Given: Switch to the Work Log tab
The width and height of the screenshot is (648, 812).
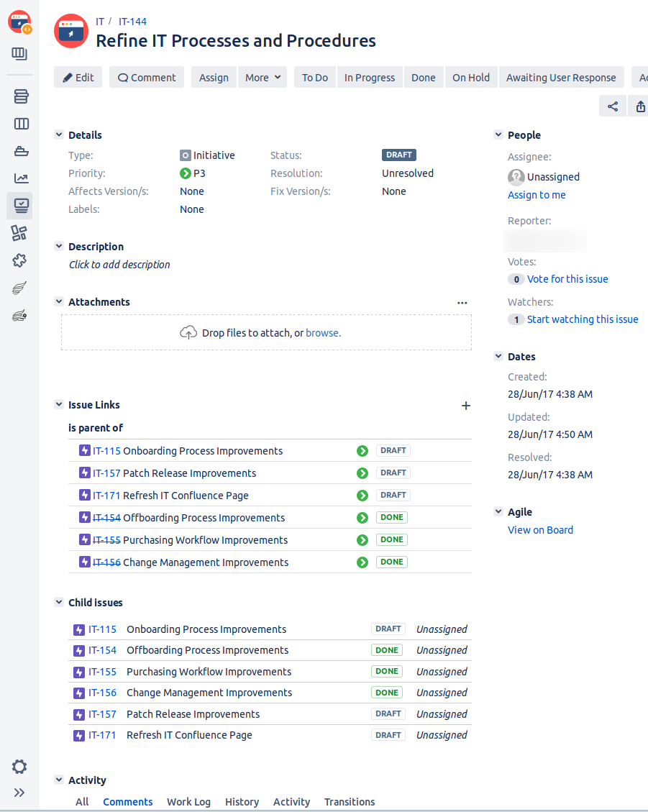Looking at the screenshot, I should [188, 802].
